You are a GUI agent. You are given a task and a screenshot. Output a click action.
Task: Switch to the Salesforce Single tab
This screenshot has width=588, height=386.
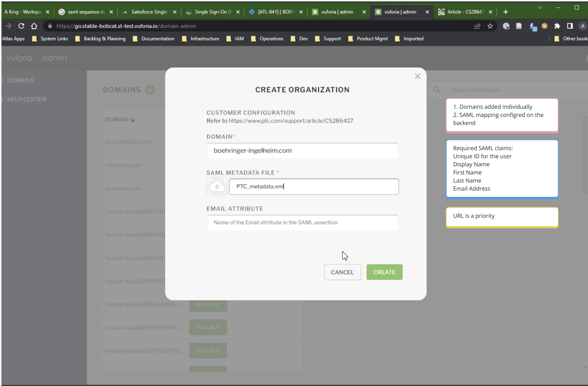[x=149, y=12]
